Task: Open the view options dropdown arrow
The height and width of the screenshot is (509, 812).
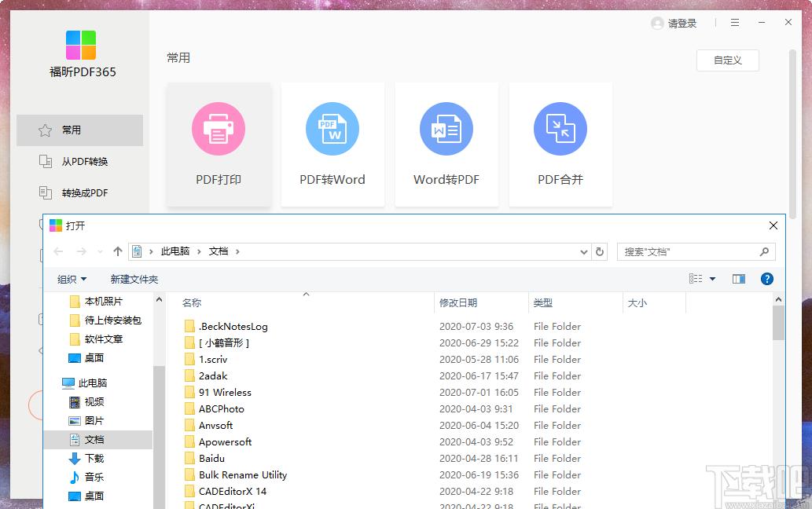Action: [713, 280]
